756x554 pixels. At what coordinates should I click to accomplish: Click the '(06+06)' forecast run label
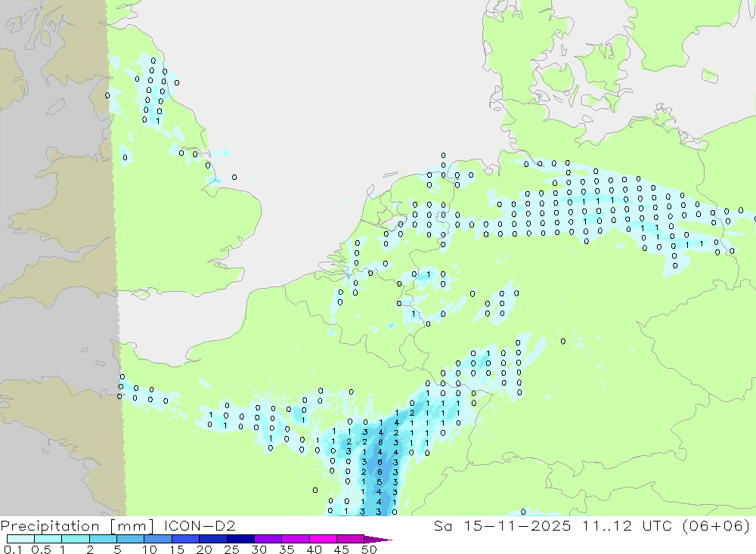[717, 525]
